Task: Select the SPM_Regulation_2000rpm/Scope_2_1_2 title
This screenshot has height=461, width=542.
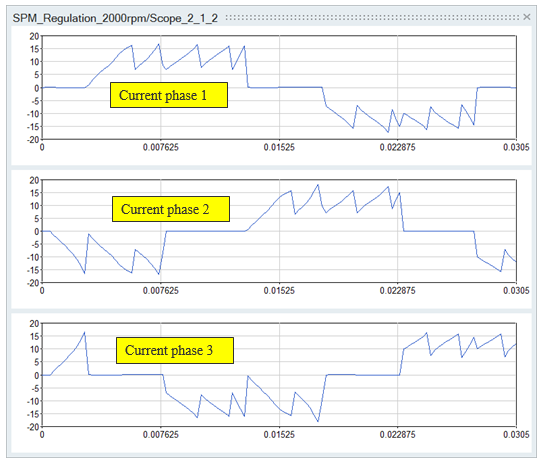Action: click(x=115, y=18)
